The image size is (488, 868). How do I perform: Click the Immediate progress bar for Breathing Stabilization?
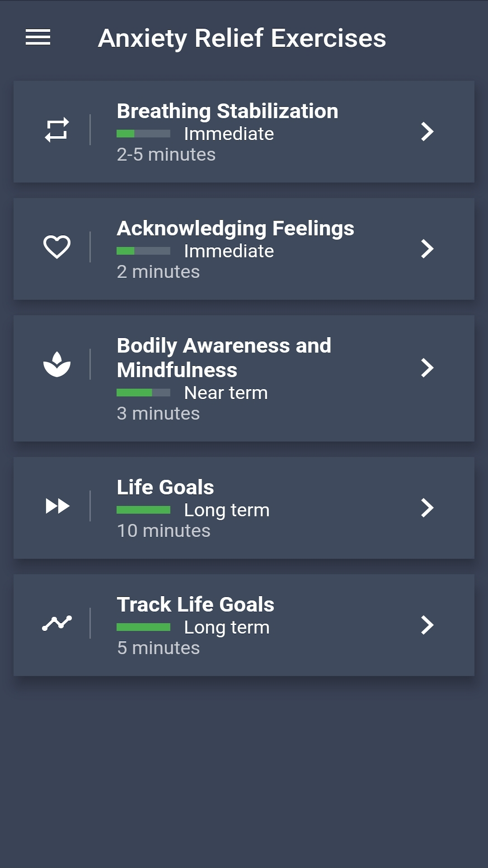[x=144, y=133]
